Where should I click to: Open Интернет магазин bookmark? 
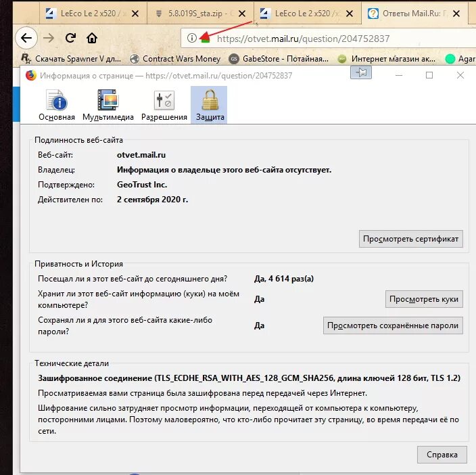click(x=387, y=59)
